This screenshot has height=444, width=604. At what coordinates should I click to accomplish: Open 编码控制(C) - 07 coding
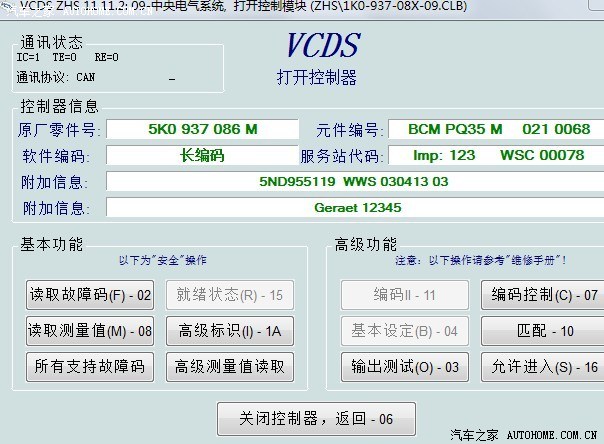point(544,295)
